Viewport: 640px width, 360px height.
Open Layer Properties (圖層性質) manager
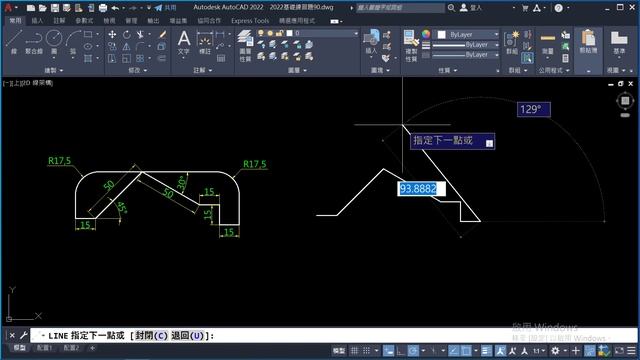pos(245,45)
